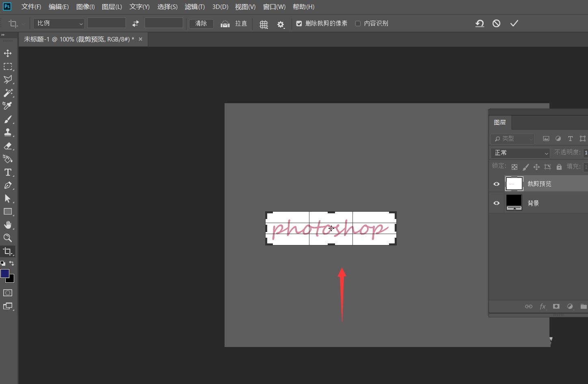Screen dimensions: 588x384
Task: Select the Brush tool
Action: coord(8,119)
